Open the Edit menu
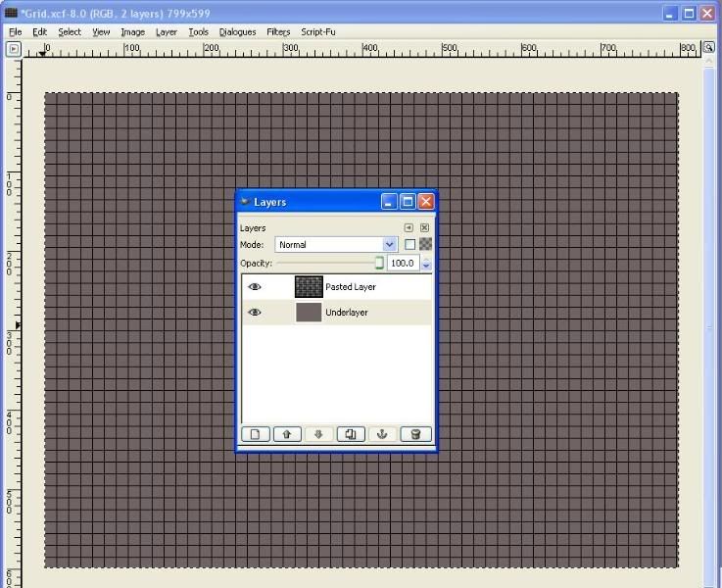 pyautogui.click(x=39, y=31)
